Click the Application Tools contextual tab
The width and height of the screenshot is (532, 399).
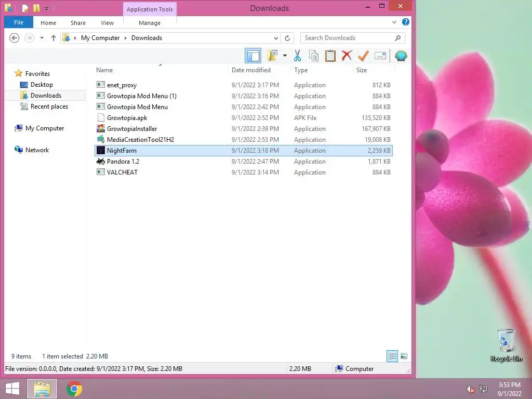tap(150, 9)
